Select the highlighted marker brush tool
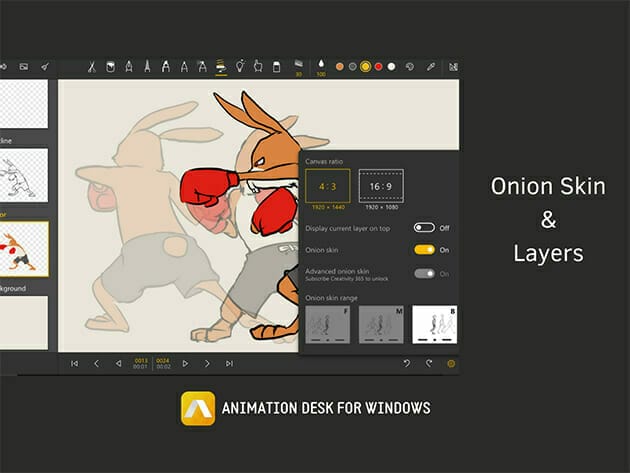The image size is (630, 473). [221, 67]
